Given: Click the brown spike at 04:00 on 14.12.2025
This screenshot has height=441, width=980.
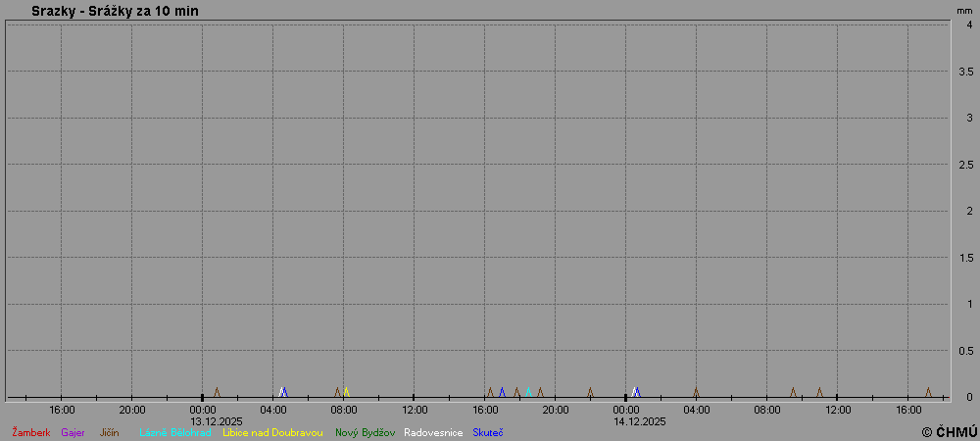Looking at the screenshot, I should tap(696, 392).
